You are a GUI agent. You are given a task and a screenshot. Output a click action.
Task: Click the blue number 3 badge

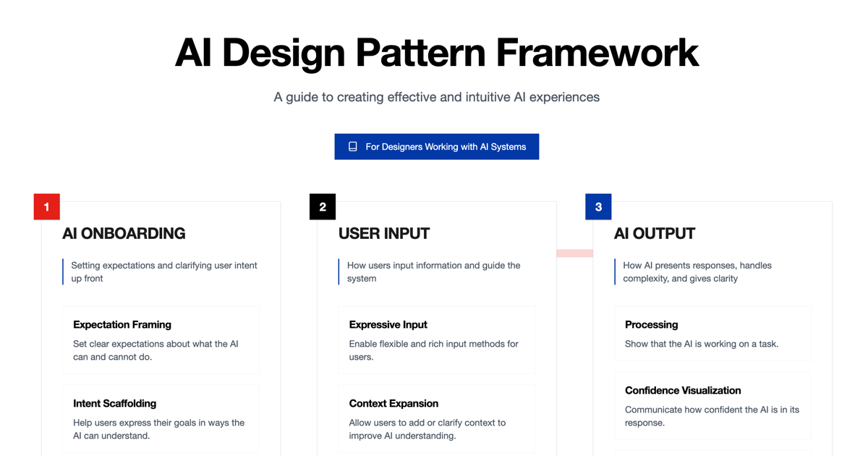pyautogui.click(x=598, y=207)
